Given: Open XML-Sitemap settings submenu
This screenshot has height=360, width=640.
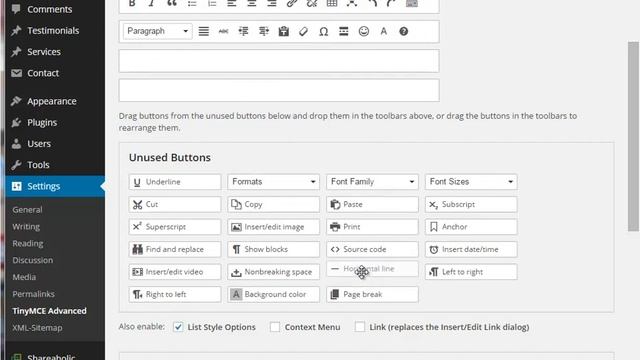Looking at the screenshot, I should (x=37, y=328).
